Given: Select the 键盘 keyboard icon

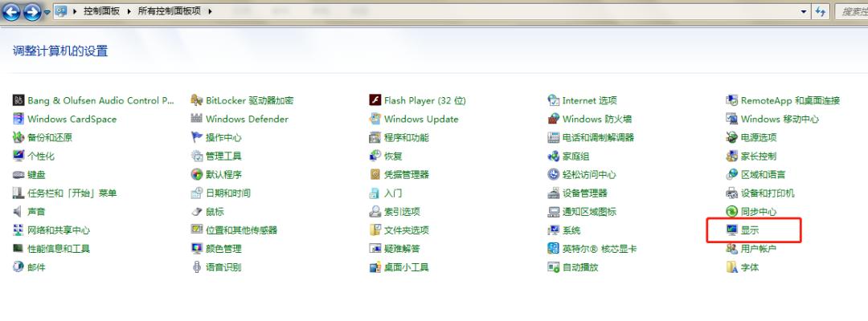Looking at the screenshot, I should click(x=18, y=175).
